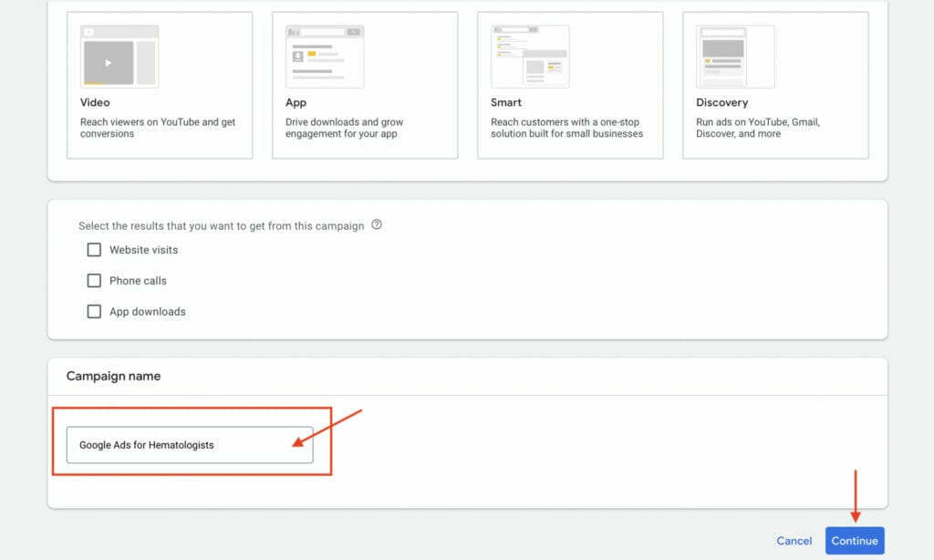
Task: Tick the App downloads checkbox
Action: point(94,312)
